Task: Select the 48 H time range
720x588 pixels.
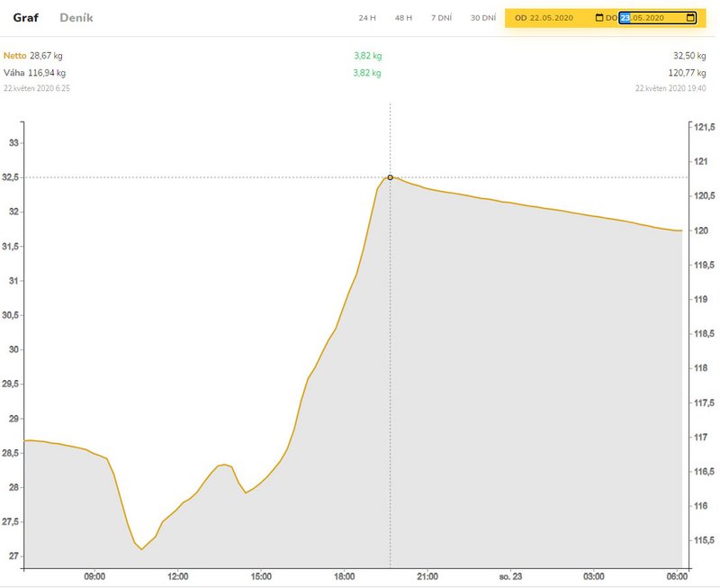Action: coord(403,18)
